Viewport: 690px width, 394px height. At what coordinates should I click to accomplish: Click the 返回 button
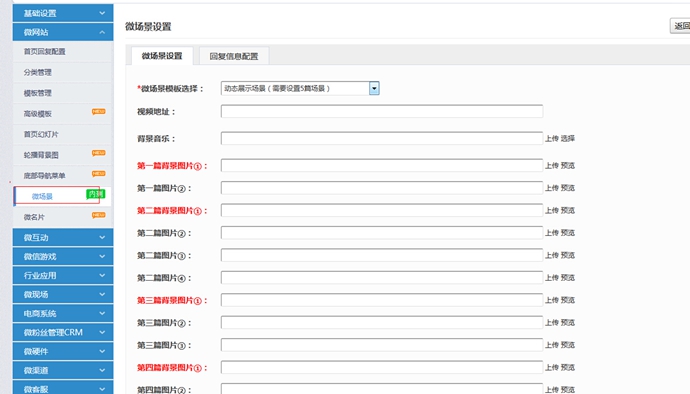tap(680, 26)
